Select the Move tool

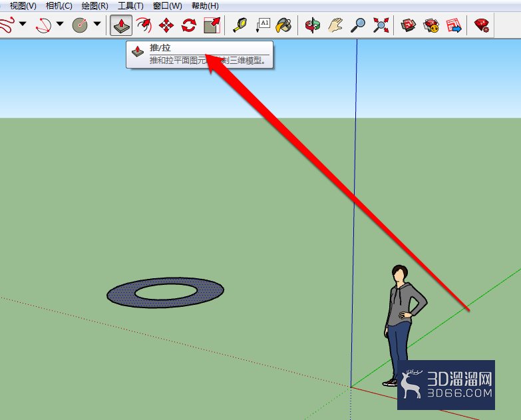[x=166, y=25]
